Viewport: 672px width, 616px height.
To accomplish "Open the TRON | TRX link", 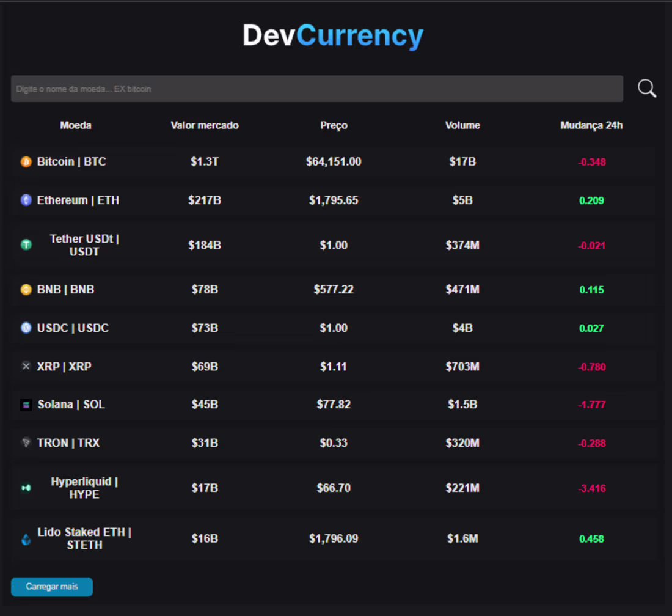I will click(68, 443).
